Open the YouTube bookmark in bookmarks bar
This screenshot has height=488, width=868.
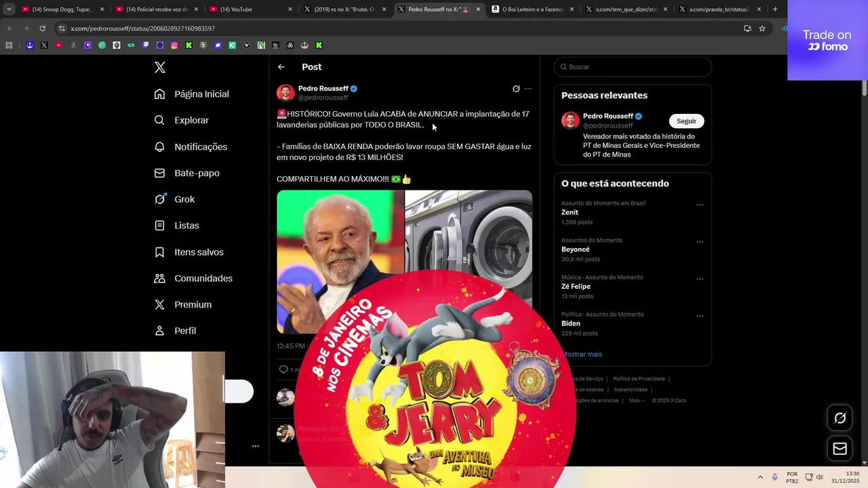point(58,45)
